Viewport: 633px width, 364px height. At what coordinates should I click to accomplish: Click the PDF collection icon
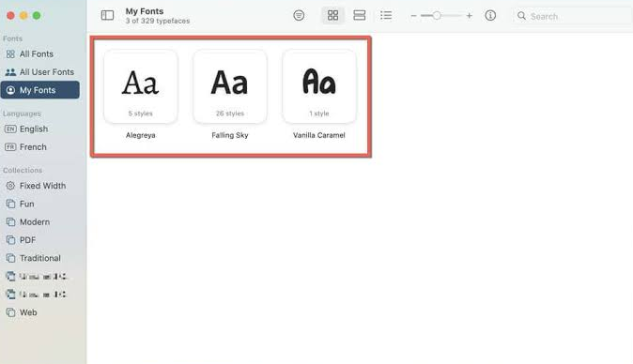tap(10, 240)
